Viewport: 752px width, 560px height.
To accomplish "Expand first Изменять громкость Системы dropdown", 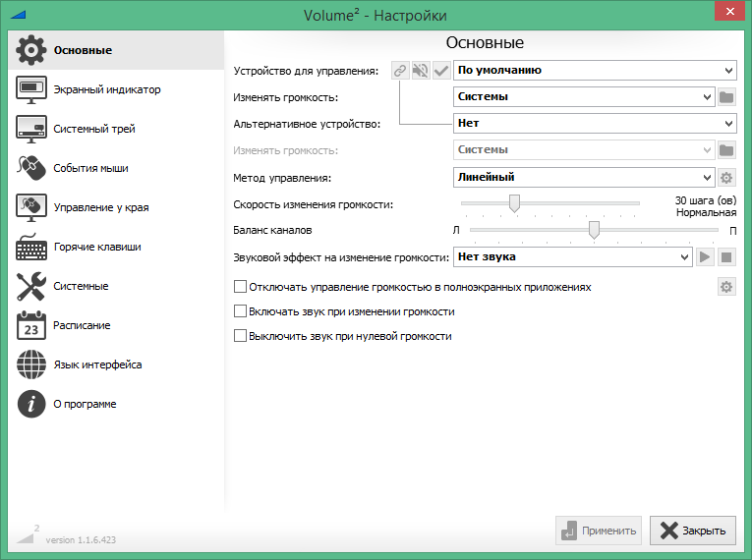I will coord(584,97).
